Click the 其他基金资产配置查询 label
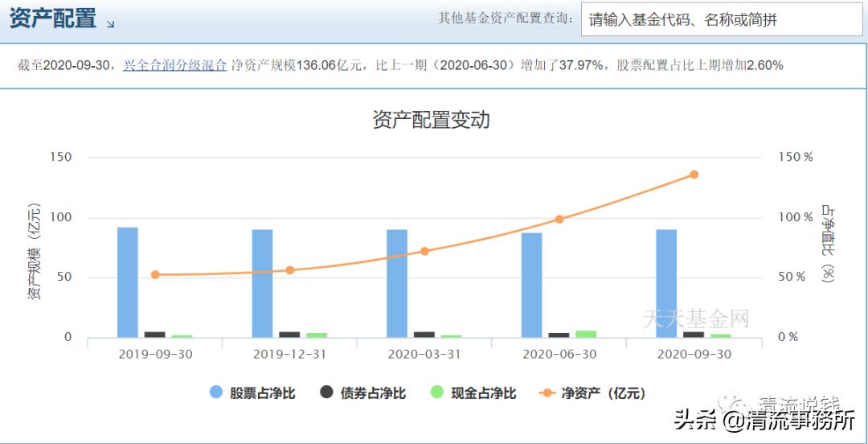Image resolution: width=868 pixels, height=444 pixels. click(x=506, y=19)
